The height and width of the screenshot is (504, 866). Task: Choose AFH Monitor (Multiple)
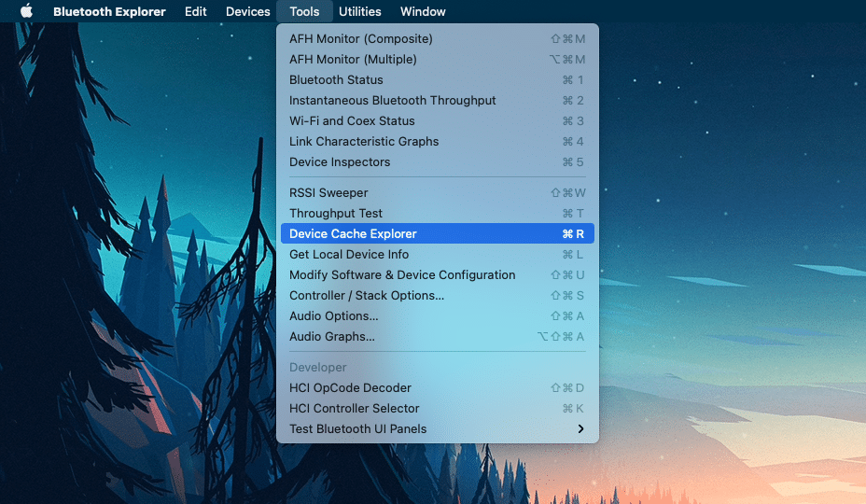click(x=438, y=59)
